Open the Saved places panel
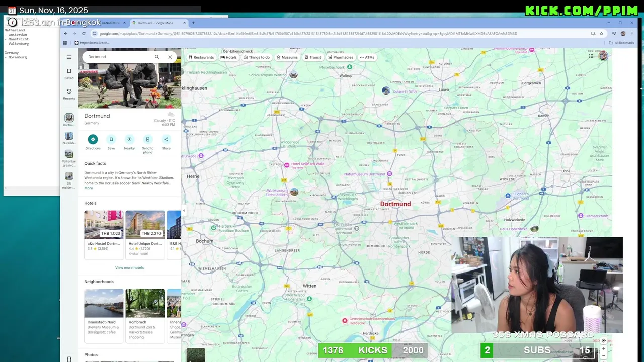Image resolution: width=644 pixels, height=362 pixels. coord(69,74)
